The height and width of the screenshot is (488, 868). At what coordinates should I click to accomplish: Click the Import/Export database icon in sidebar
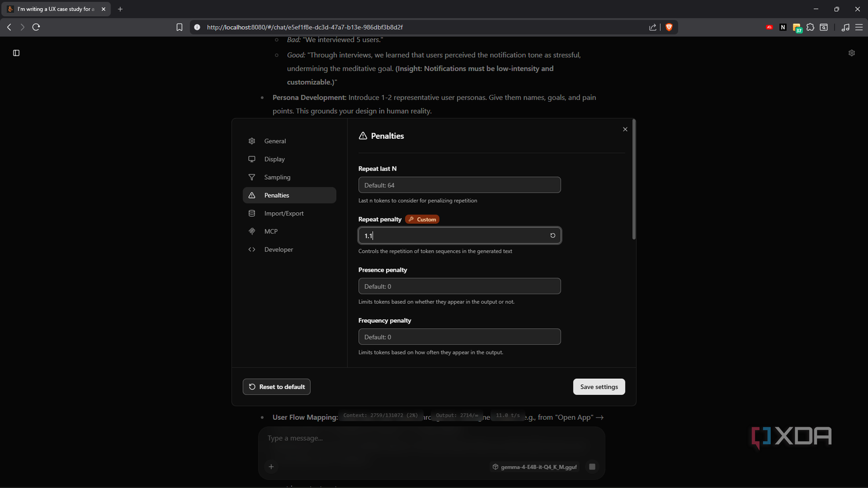pyautogui.click(x=252, y=213)
